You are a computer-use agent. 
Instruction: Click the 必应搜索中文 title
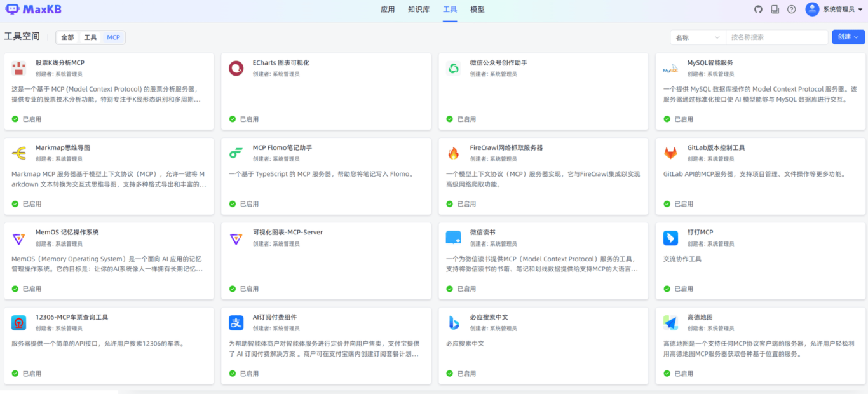(489, 318)
